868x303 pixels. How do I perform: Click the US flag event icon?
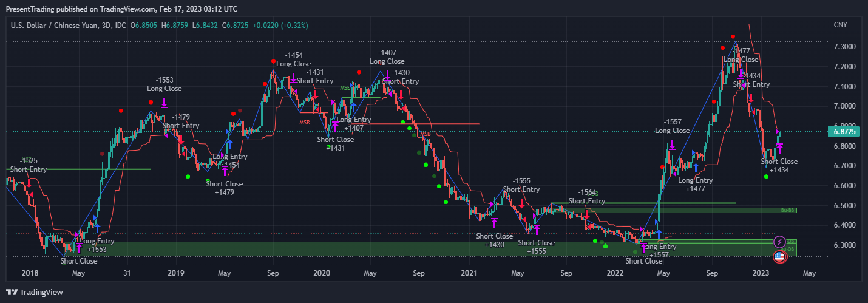(780, 256)
